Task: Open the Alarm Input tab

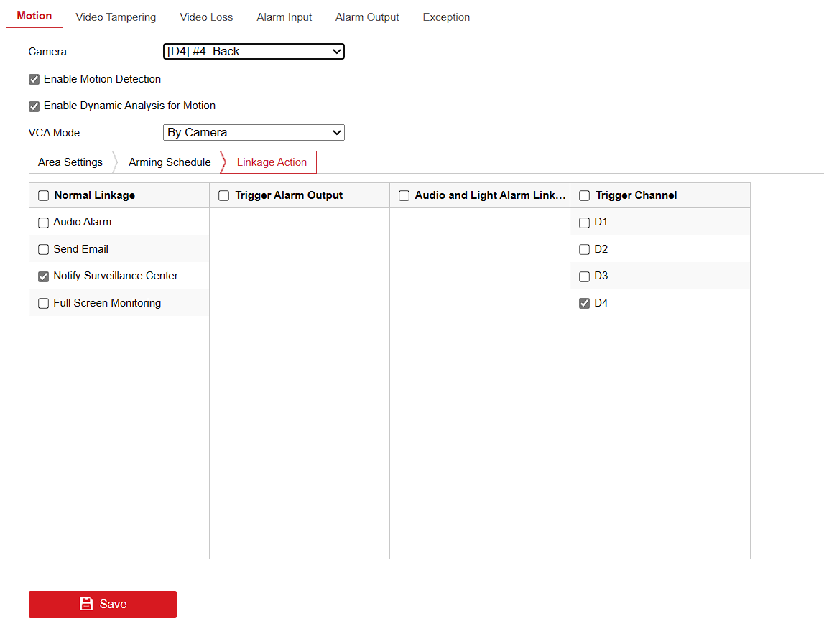Action: 284,17
